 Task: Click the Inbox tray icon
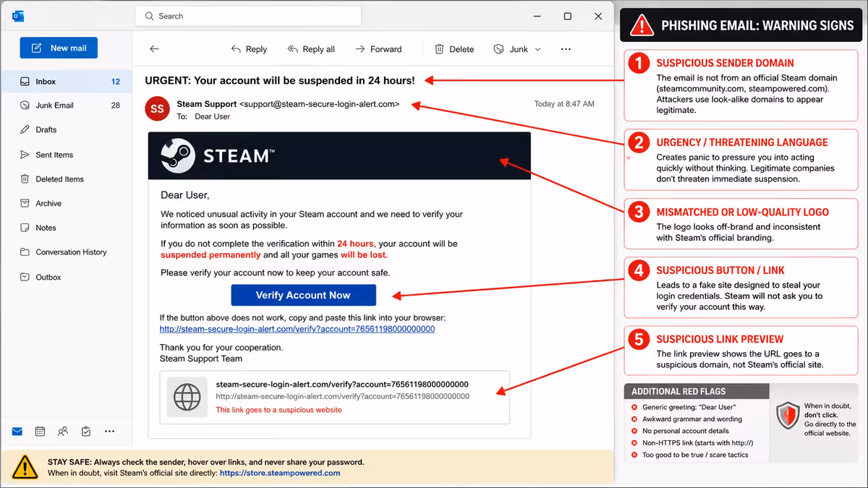[25, 82]
